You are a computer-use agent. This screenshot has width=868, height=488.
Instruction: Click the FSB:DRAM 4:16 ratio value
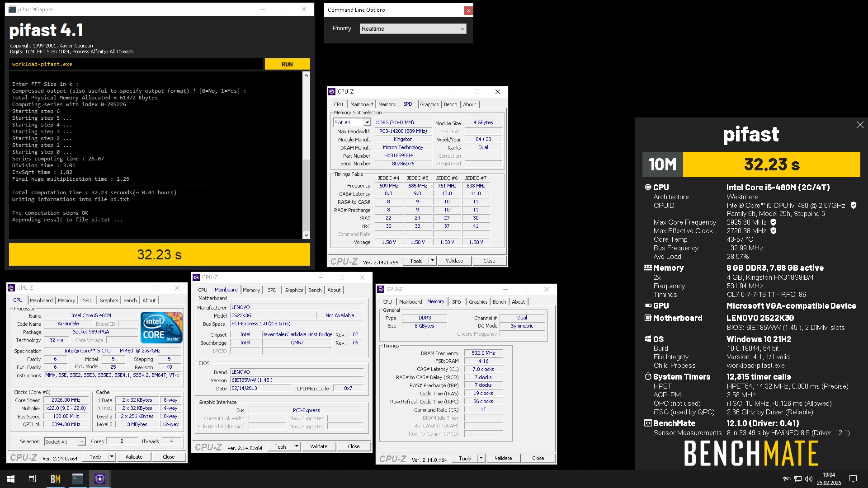click(483, 361)
